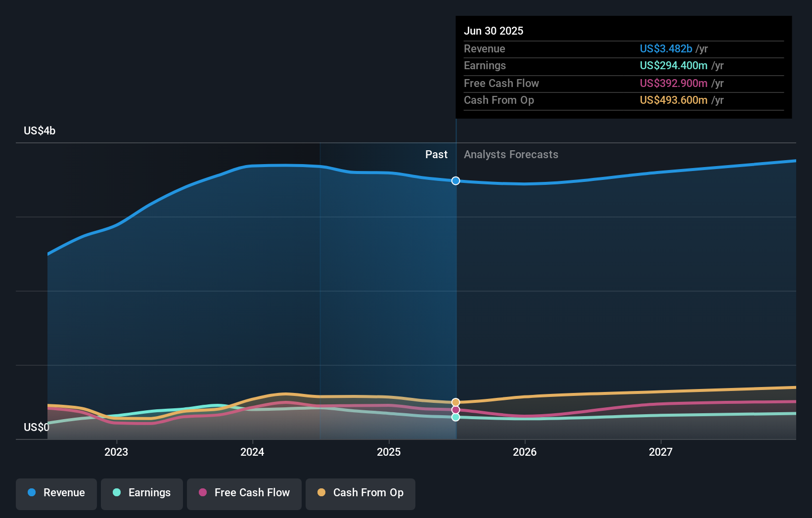812x518 pixels.
Task: Switch to the Past chart section
Action: (x=436, y=154)
